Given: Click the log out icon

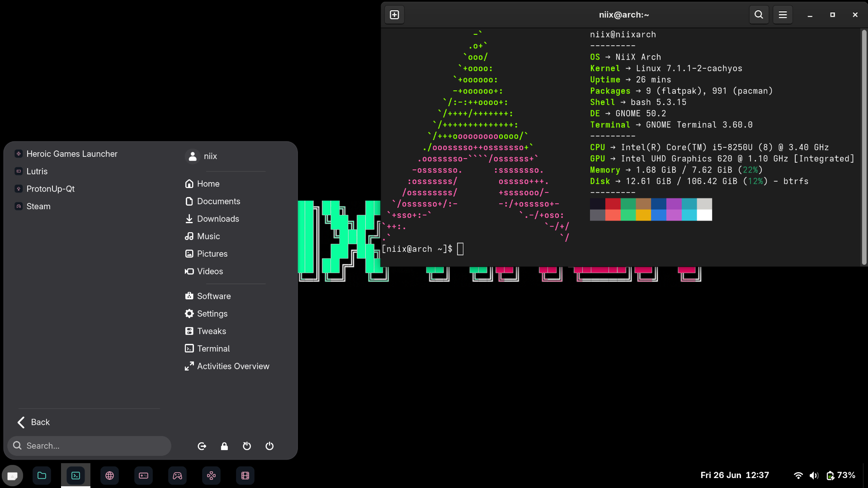Looking at the screenshot, I should click(x=202, y=446).
